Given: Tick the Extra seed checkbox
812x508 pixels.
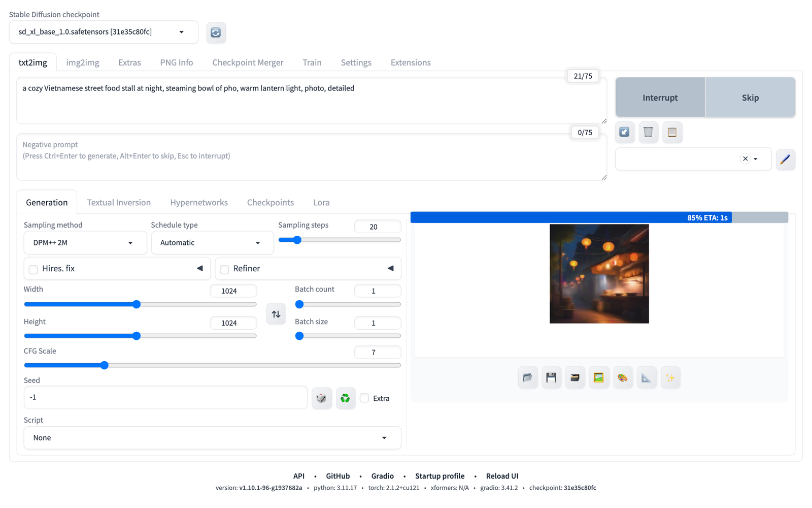Looking at the screenshot, I should tap(364, 398).
